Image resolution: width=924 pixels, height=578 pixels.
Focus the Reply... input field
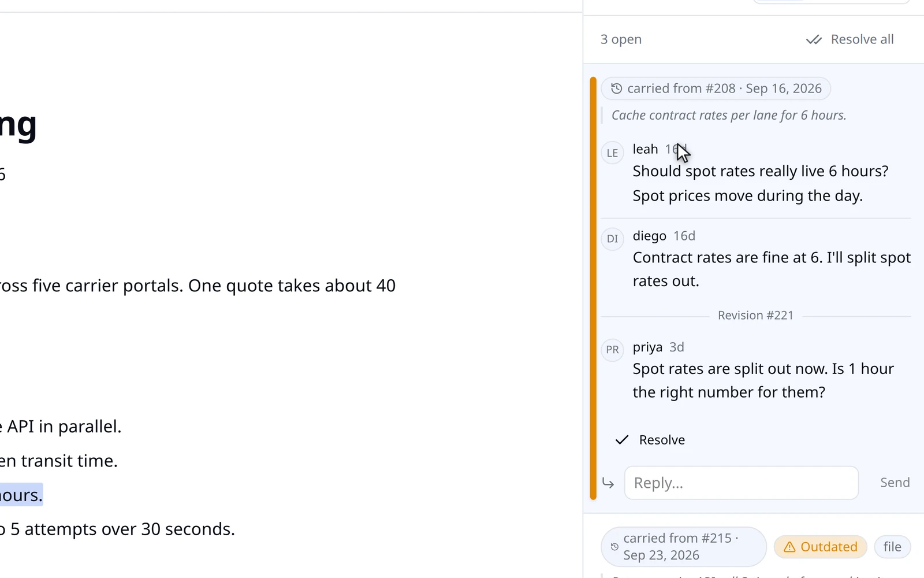point(742,483)
